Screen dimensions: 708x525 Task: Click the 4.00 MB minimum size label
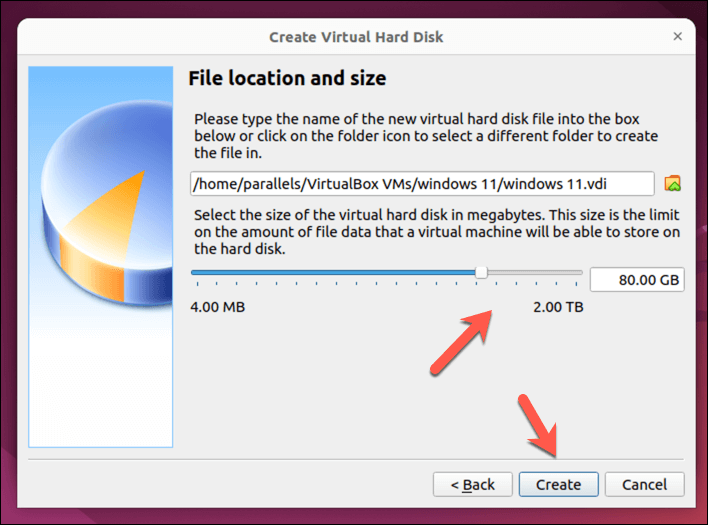[217, 306]
